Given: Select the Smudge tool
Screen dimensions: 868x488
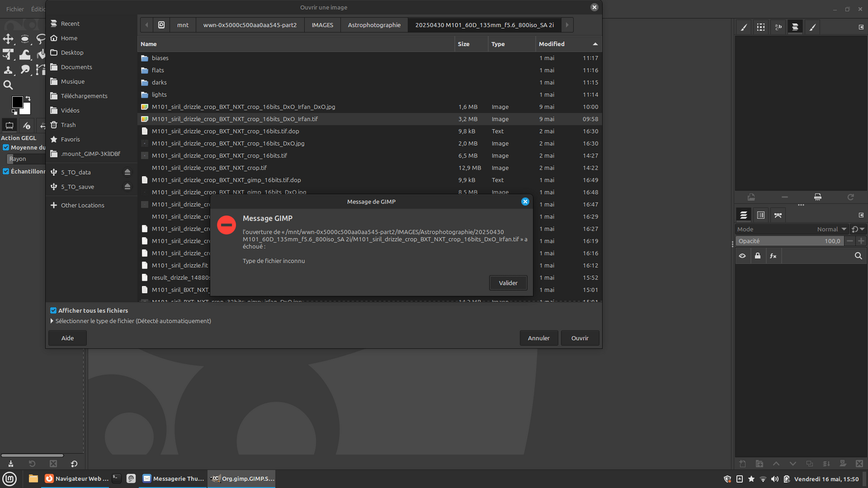Looking at the screenshot, I should click(x=25, y=70).
